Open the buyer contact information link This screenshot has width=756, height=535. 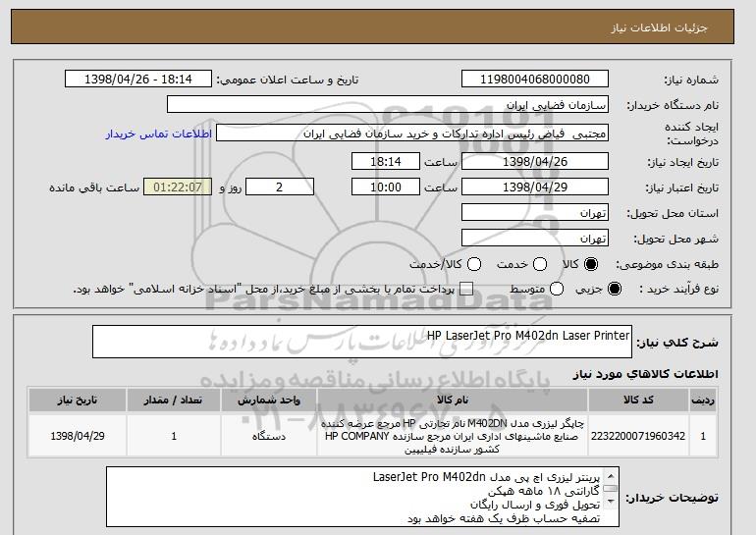pyautogui.click(x=159, y=134)
